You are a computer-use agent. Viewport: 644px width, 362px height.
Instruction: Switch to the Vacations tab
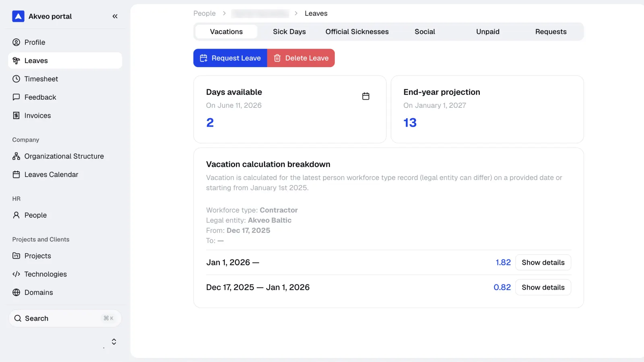[226, 32]
